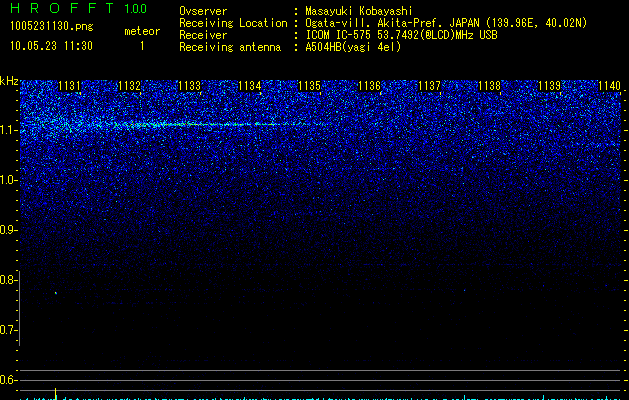Select the file name 1005231130.png
This screenshot has height=400, width=629.
(x=52, y=26)
